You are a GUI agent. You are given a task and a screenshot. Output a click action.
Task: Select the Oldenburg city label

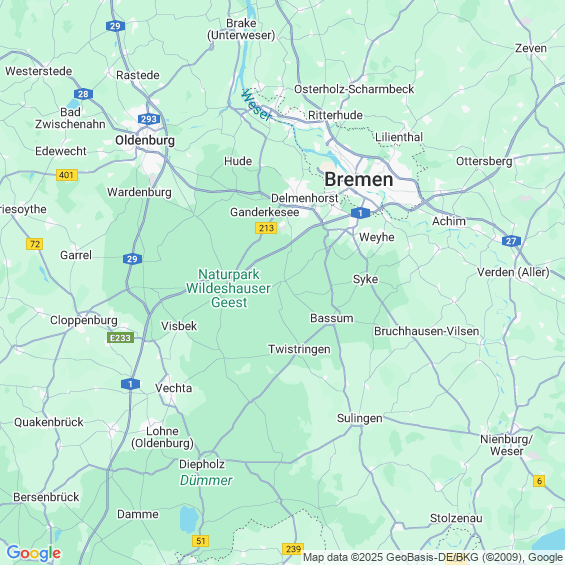pos(145,140)
